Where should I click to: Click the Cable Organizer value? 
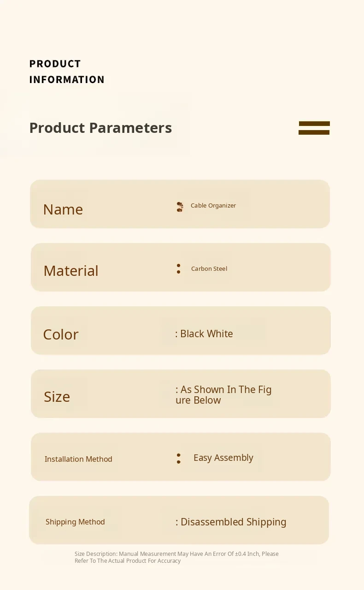213,206
